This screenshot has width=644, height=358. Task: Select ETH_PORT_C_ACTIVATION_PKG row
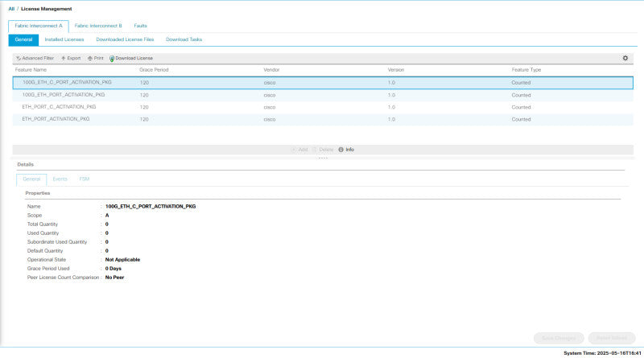pyautogui.click(x=323, y=107)
